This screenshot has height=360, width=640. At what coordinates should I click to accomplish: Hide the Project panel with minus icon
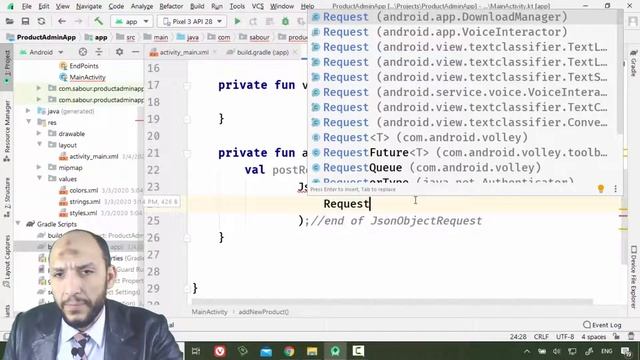click(136, 52)
